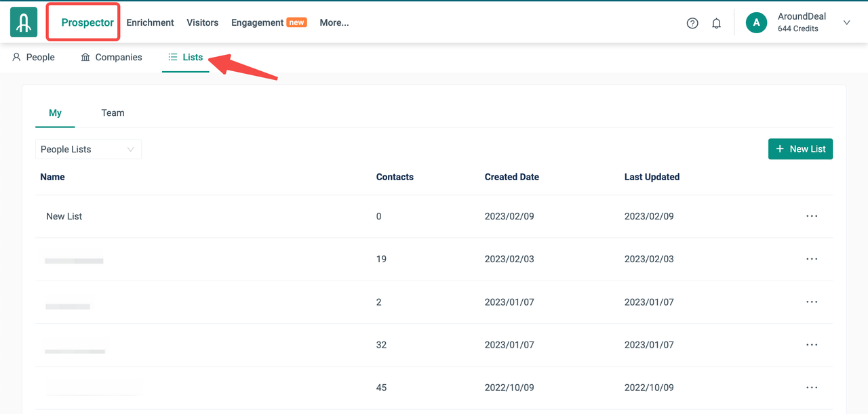Open options menu for New List row
The height and width of the screenshot is (414, 868).
click(812, 216)
